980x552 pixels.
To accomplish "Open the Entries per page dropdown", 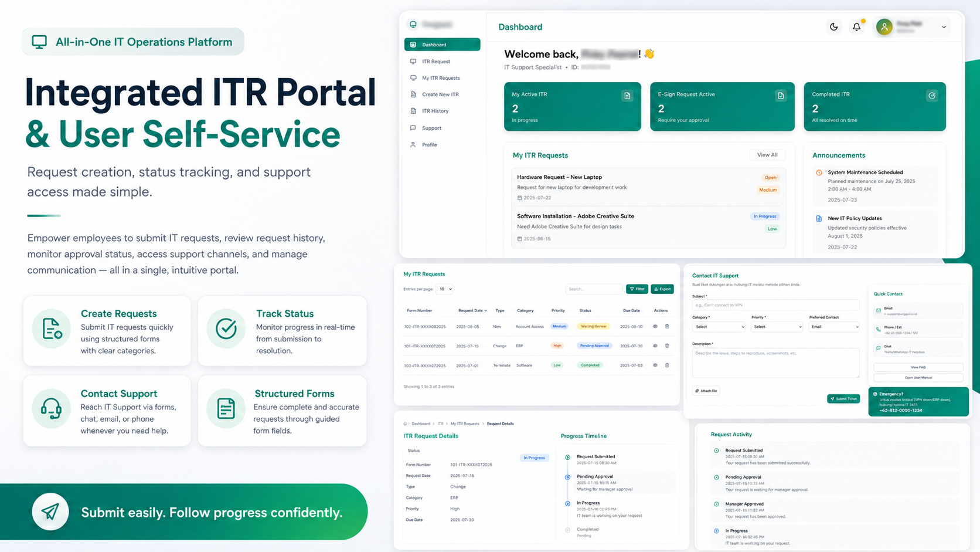I will pos(445,289).
